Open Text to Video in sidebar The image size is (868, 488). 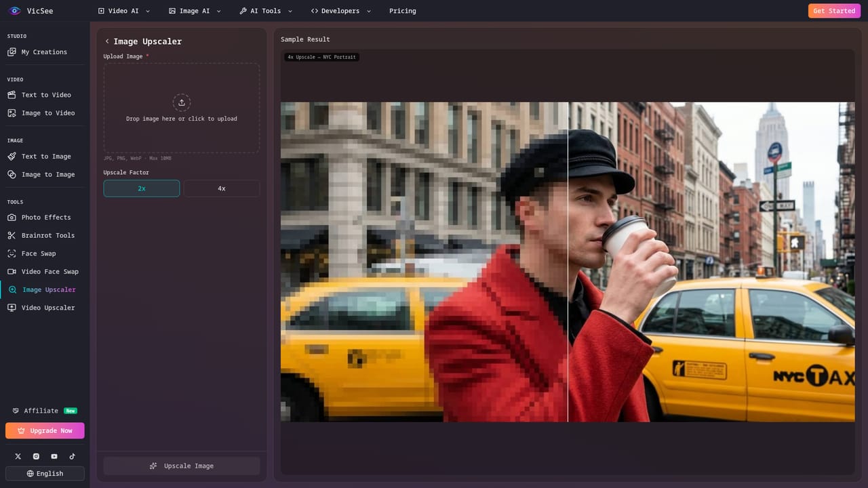pyautogui.click(x=45, y=95)
